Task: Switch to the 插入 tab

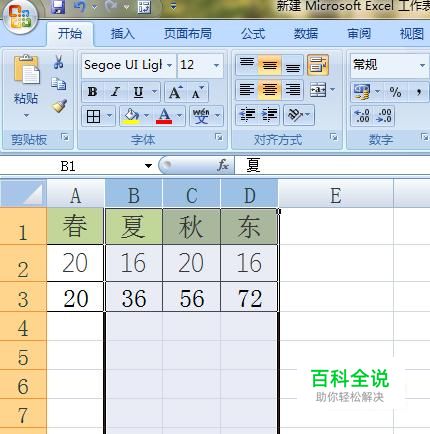Action: 123,33
